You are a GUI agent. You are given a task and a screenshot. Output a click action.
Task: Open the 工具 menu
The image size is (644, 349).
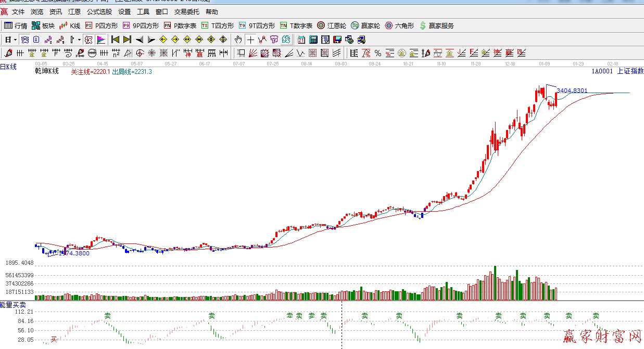pyautogui.click(x=143, y=12)
